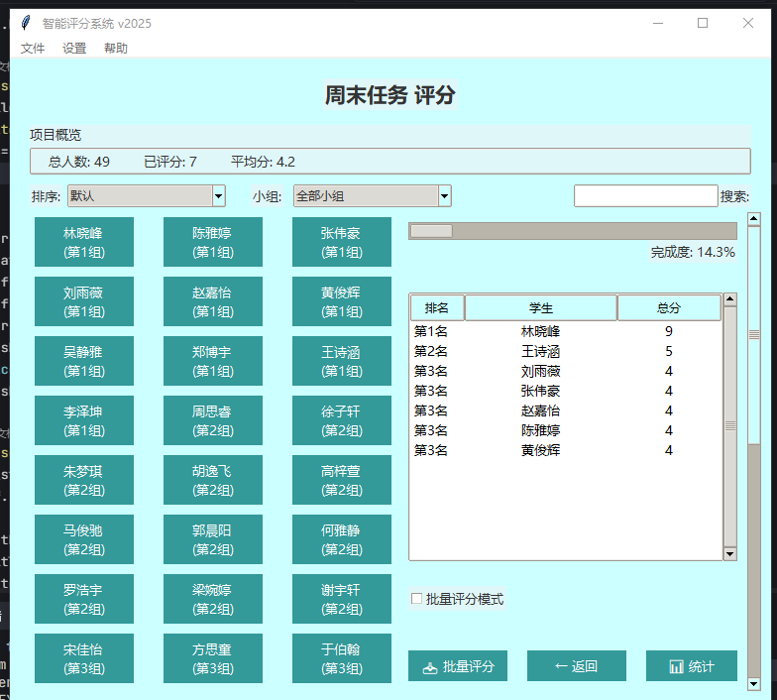The width and height of the screenshot is (777, 700).
Task: Select ranking row 第1名 林晓峰
Action: tap(566, 331)
